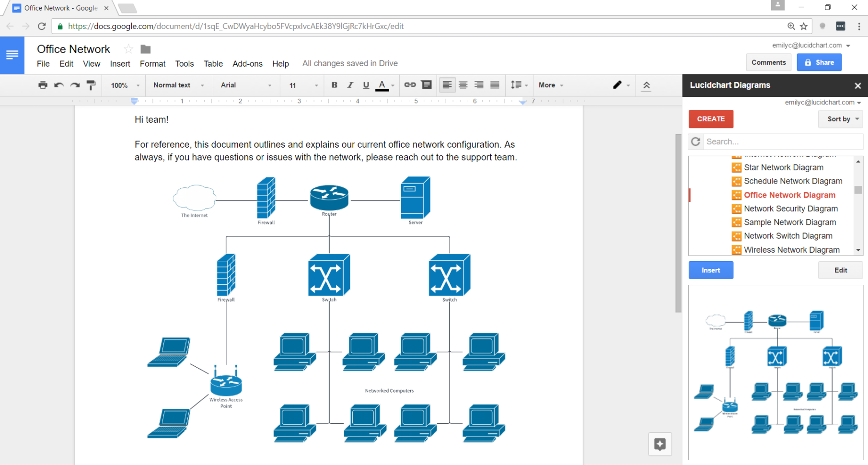The height and width of the screenshot is (465, 868).
Task: Toggle bold formatting
Action: tap(334, 85)
